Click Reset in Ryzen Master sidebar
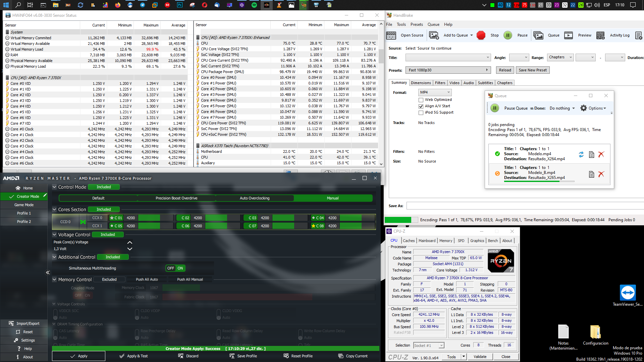The image size is (644, 362). (24, 332)
